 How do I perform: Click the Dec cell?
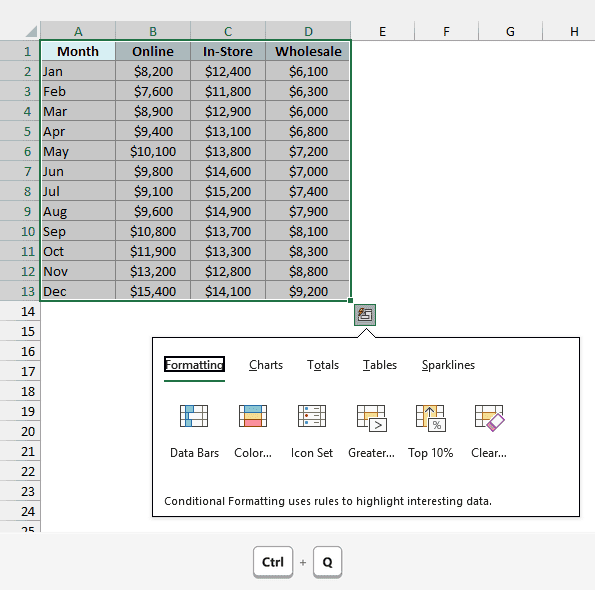(78, 291)
